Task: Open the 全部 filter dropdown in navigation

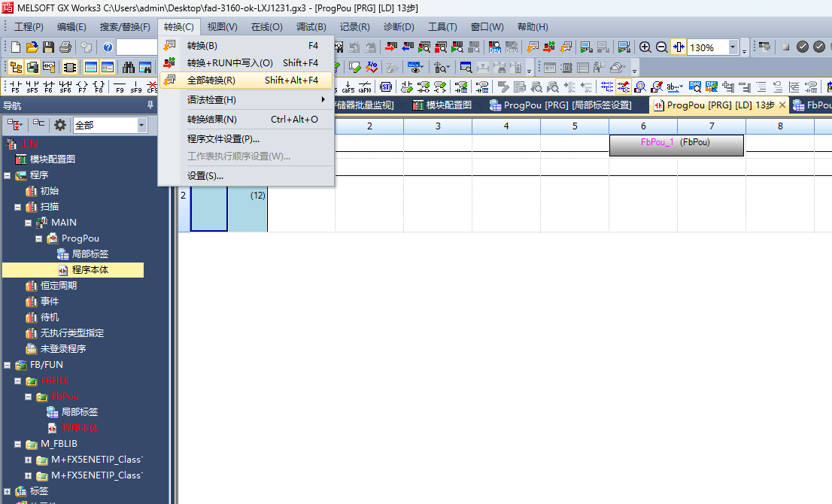Action: (141, 125)
